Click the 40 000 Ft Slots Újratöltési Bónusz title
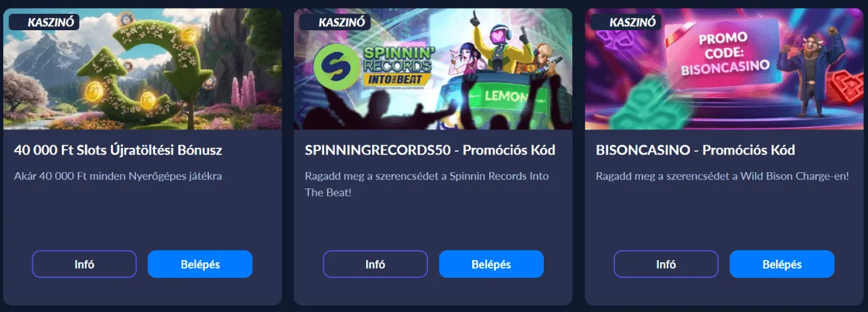 coord(118,150)
